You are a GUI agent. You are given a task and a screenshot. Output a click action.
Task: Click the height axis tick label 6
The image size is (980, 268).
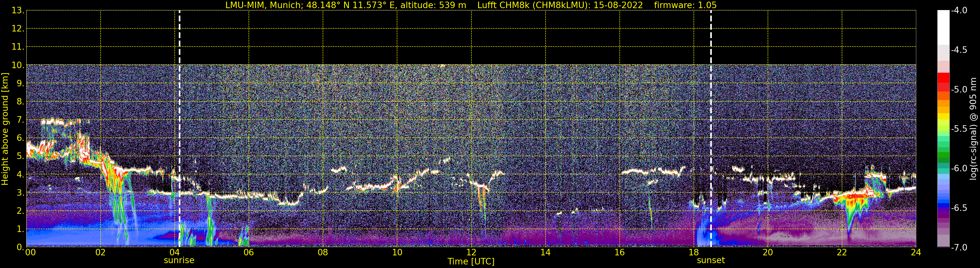pyautogui.click(x=20, y=138)
